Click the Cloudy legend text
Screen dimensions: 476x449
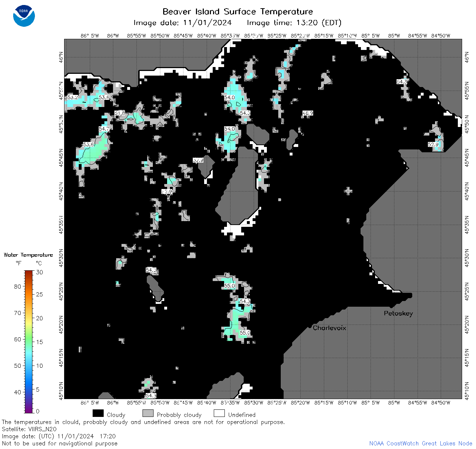[x=116, y=415]
